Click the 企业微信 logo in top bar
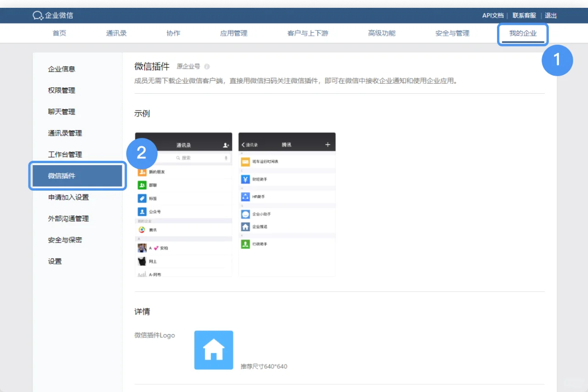 (x=52, y=14)
